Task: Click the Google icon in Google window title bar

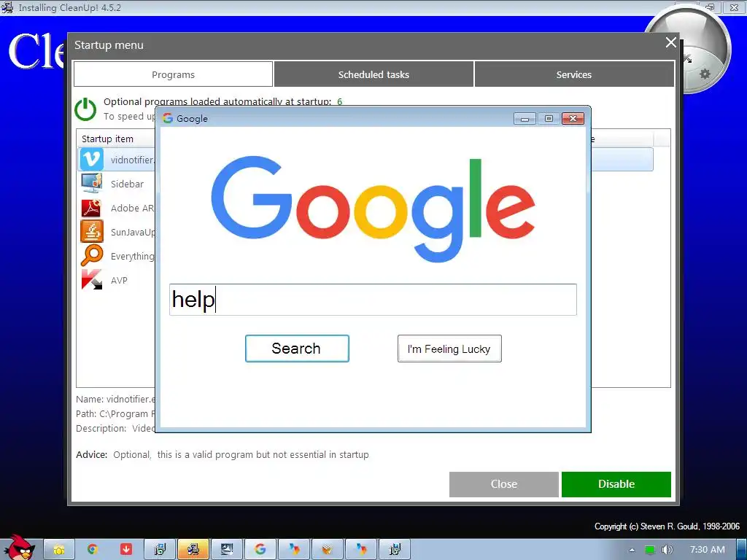Action: coord(167,118)
